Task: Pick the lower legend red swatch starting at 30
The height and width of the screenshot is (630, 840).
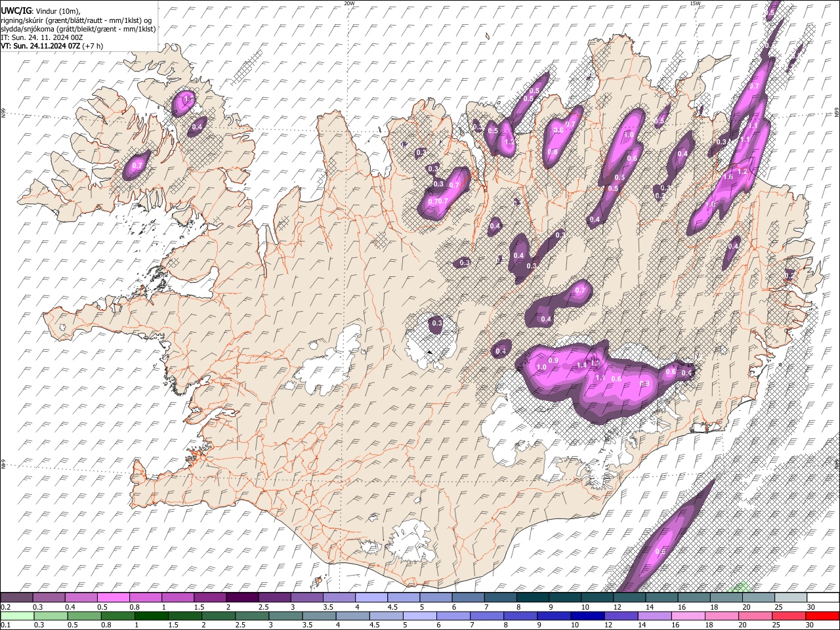Action: tap(823, 616)
